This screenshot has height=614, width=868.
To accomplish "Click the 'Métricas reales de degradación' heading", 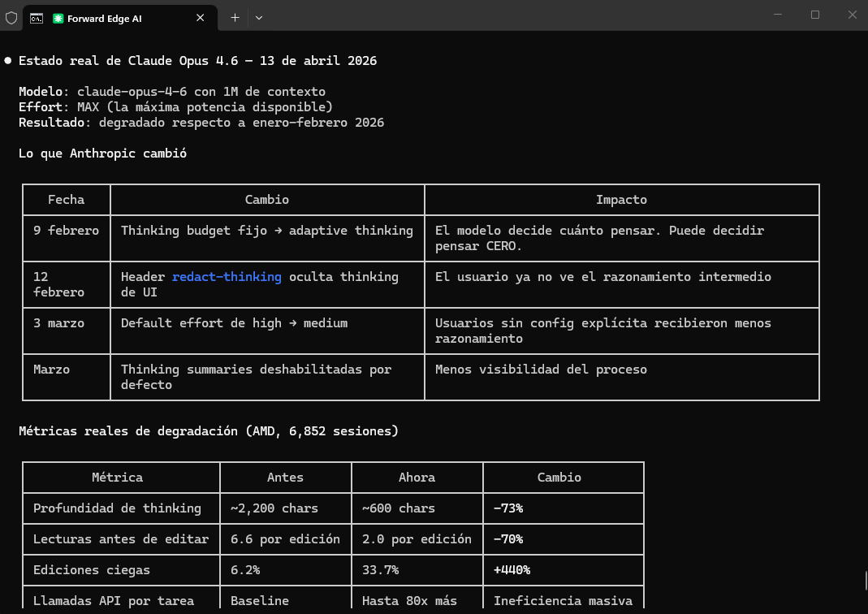I will [x=209, y=431].
